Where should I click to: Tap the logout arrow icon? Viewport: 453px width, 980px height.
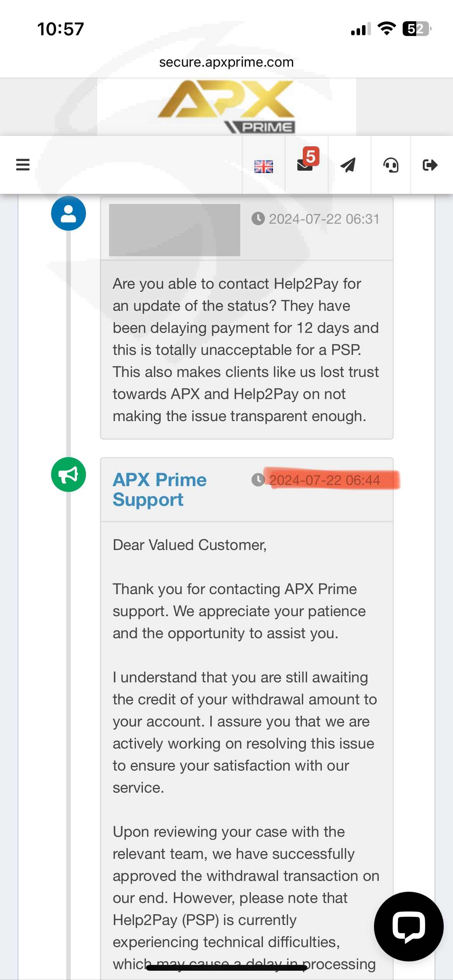[x=430, y=165]
